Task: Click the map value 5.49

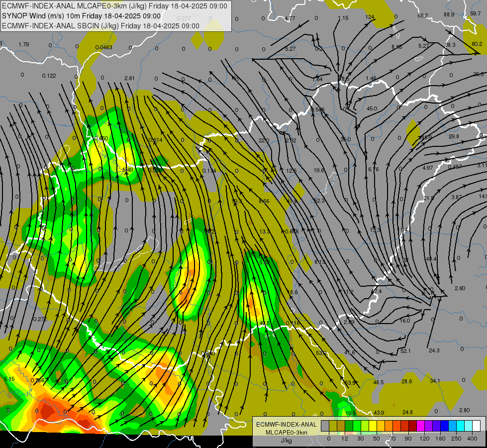Action: pos(128,170)
